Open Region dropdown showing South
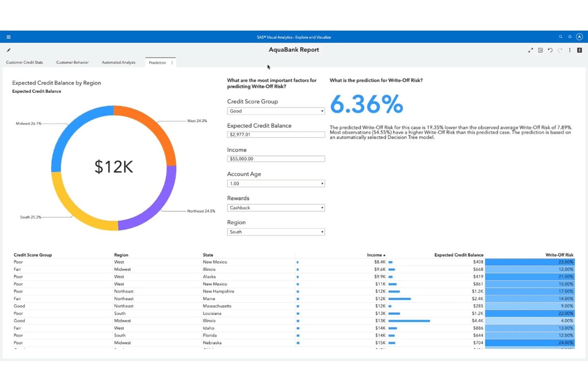The image size is (588, 392). [x=276, y=232]
